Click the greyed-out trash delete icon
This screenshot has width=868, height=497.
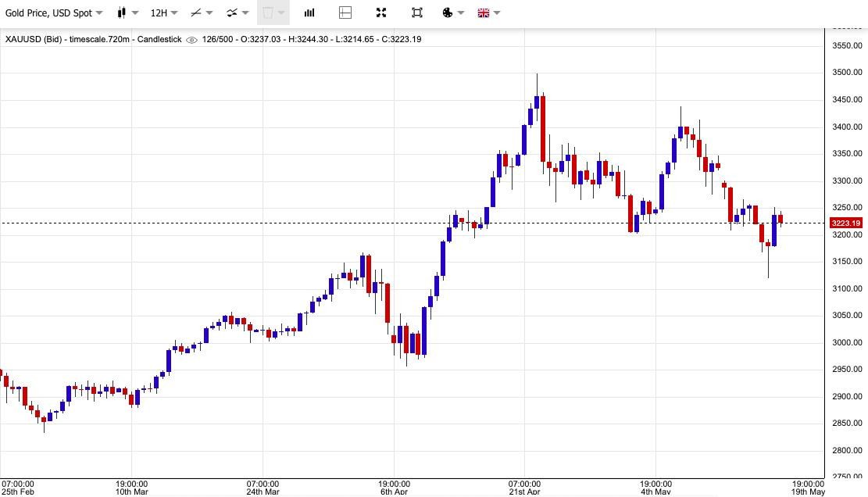[x=268, y=13]
